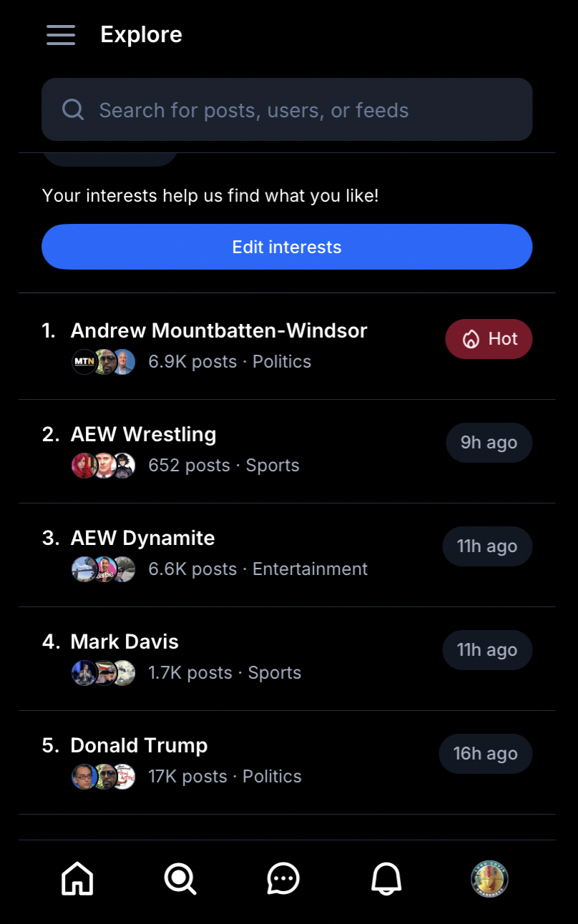Go to the Home feed

click(77, 878)
